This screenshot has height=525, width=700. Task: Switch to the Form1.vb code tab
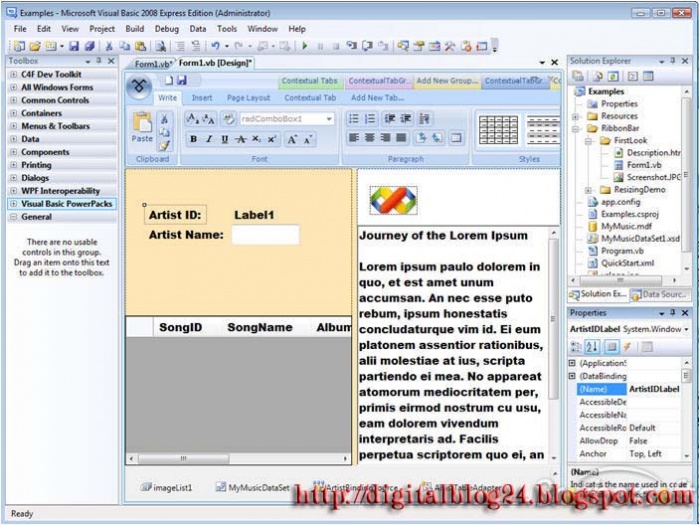[152, 64]
